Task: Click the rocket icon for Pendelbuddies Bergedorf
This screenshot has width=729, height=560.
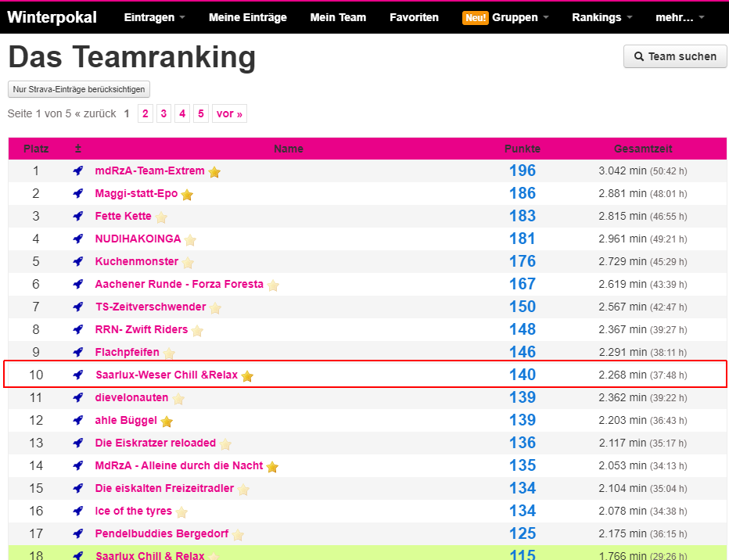Action: [x=78, y=534]
